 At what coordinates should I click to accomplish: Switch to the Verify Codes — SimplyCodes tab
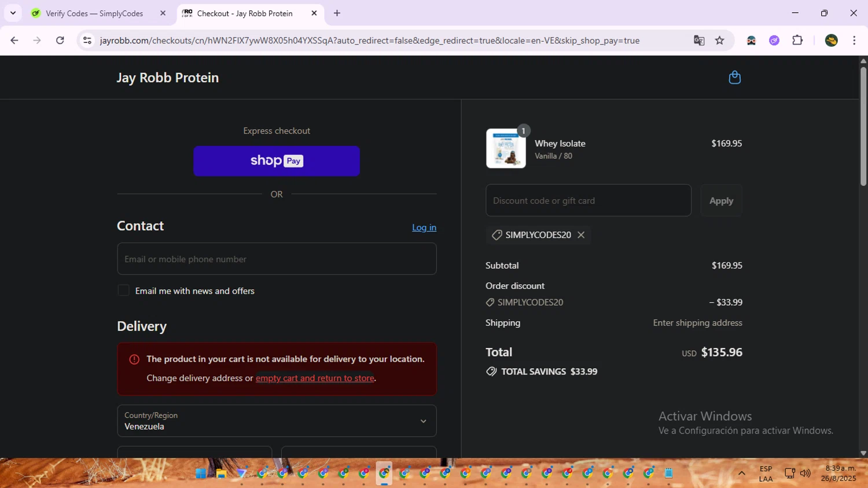click(x=95, y=13)
